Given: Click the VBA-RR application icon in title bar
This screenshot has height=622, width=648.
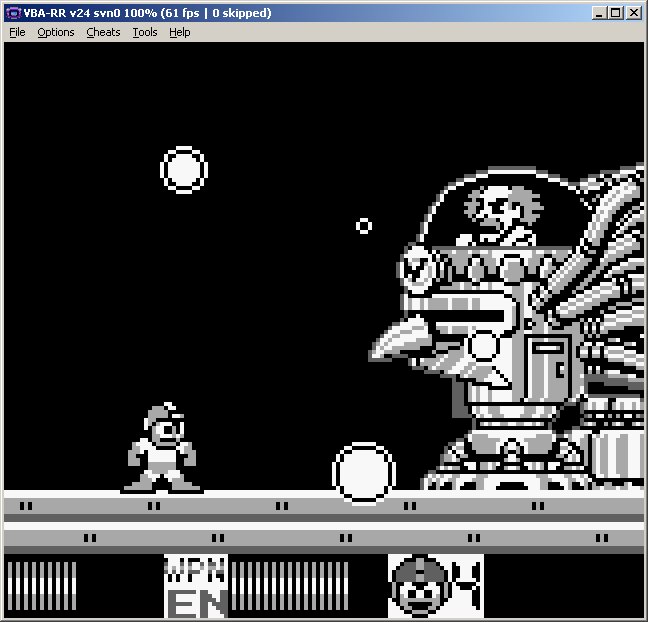Looking at the screenshot, I should click(13, 13).
